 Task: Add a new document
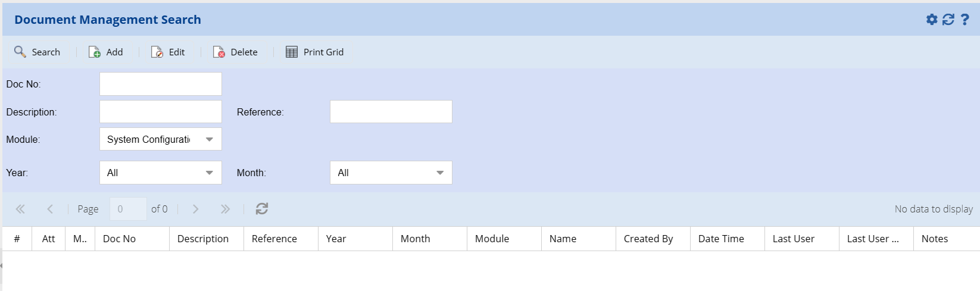point(106,52)
